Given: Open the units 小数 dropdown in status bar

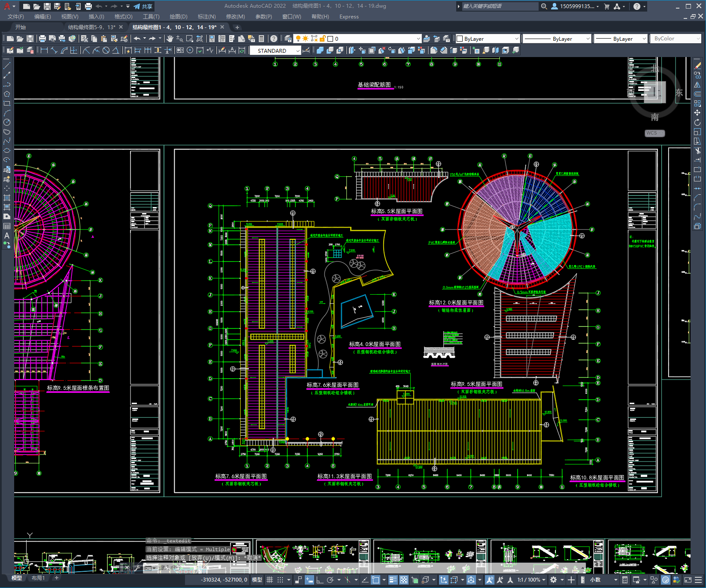Looking at the screenshot, I should coord(604,580).
